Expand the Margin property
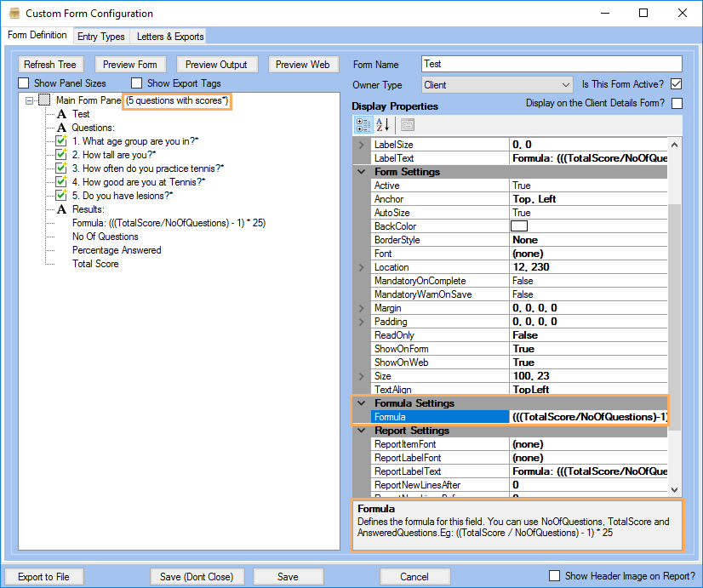Screen dimensions: 703x588 click(362, 308)
